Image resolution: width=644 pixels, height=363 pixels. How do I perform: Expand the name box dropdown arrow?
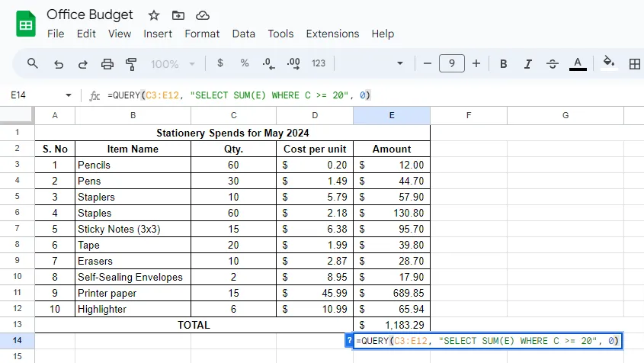point(68,95)
